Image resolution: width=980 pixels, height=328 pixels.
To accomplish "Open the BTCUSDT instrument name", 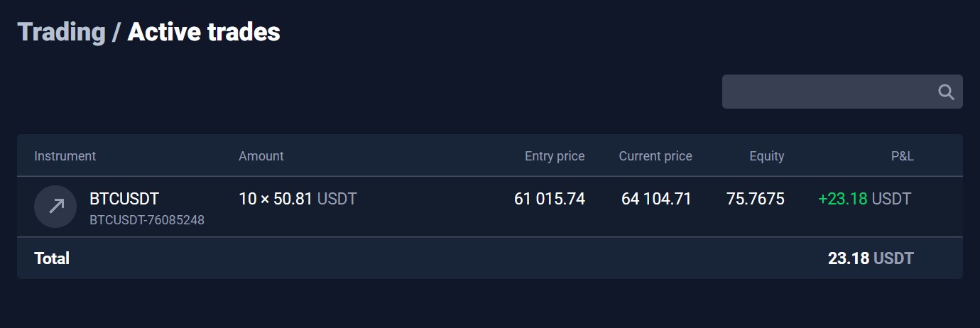I will (x=124, y=199).
